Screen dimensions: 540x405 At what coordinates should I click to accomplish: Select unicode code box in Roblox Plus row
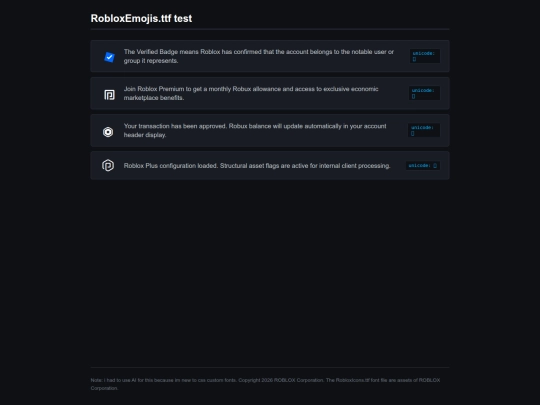[x=423, y=165]
